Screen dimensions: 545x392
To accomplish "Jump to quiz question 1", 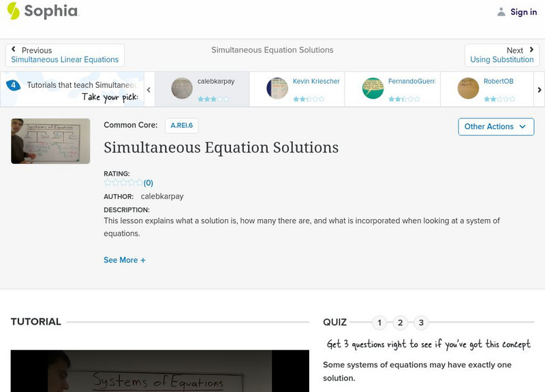I will (x=379, y=323).
